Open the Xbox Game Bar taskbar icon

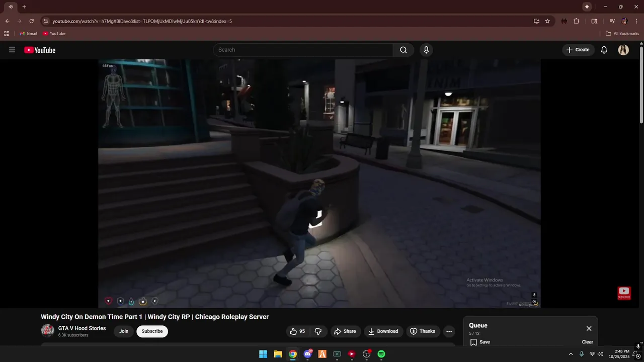tap(337, 354)
